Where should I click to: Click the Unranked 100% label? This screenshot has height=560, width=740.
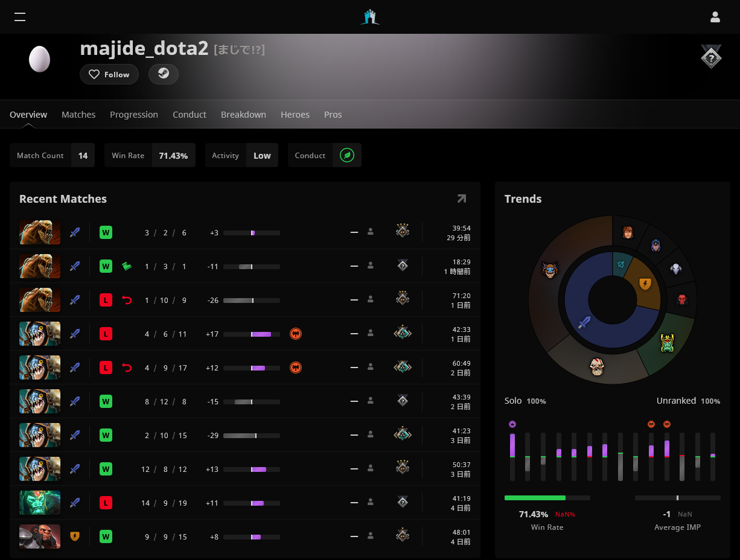point(688,401)
